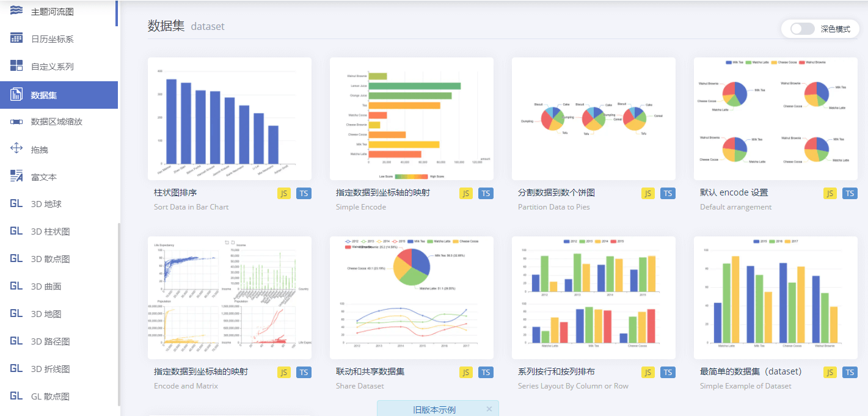
Task: Enable 深色模式 dark mode switch
Action: (x=802, y=28)
